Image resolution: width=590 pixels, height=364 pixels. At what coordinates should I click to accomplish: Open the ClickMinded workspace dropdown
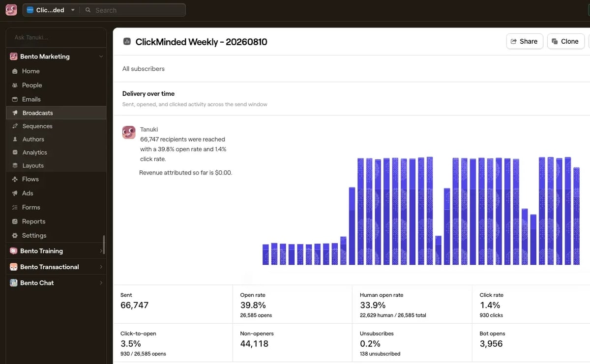[51, 10]
